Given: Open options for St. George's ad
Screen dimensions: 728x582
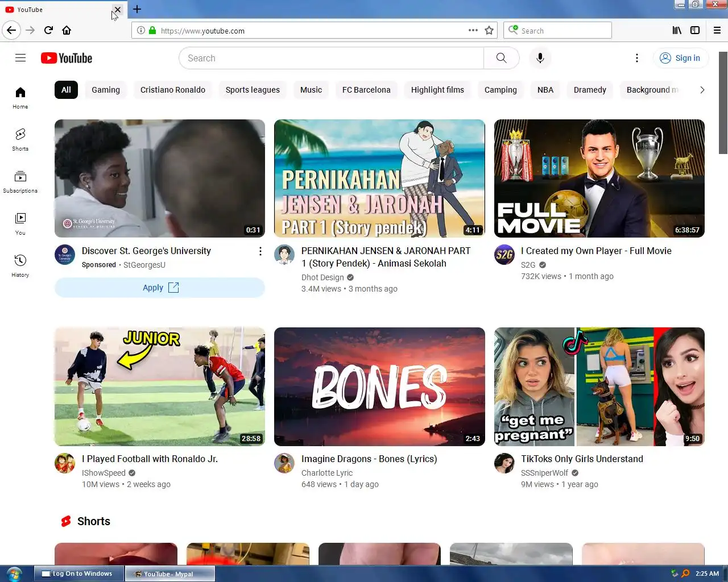Looking at the screenshot, I should [260, 251].
